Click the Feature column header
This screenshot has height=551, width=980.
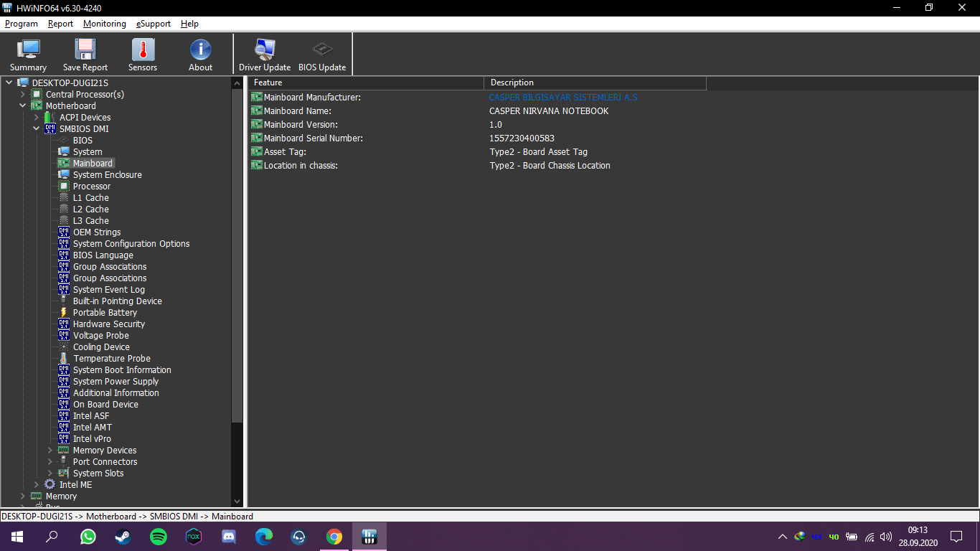pyautogui.click(x=366, y=83)
